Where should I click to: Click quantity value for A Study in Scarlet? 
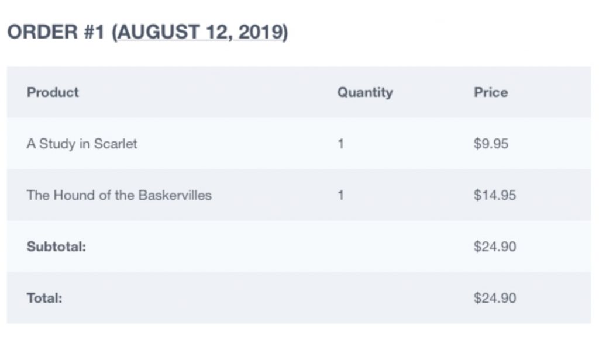click(x=340, y=144)
